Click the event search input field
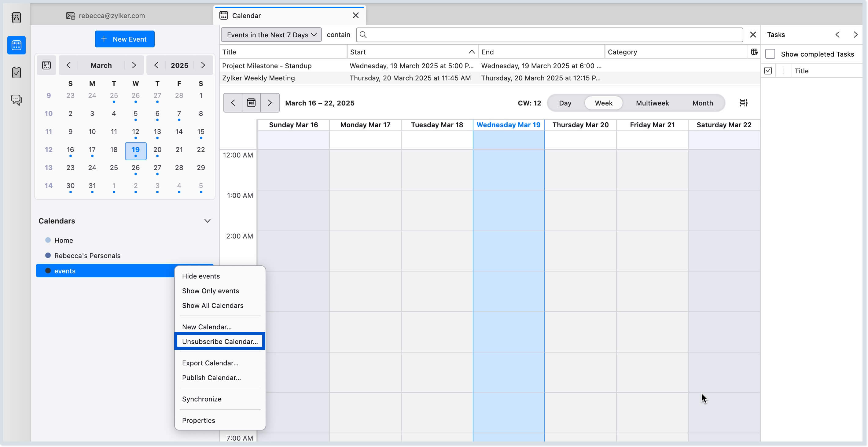The height and width of the screenshot is (447, 868). [553, 35]
